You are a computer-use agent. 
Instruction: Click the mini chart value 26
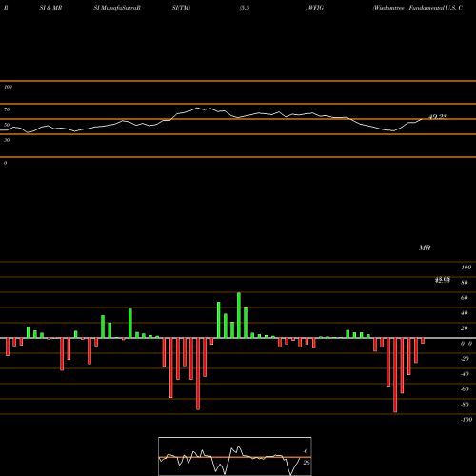[x=307, y=463]
